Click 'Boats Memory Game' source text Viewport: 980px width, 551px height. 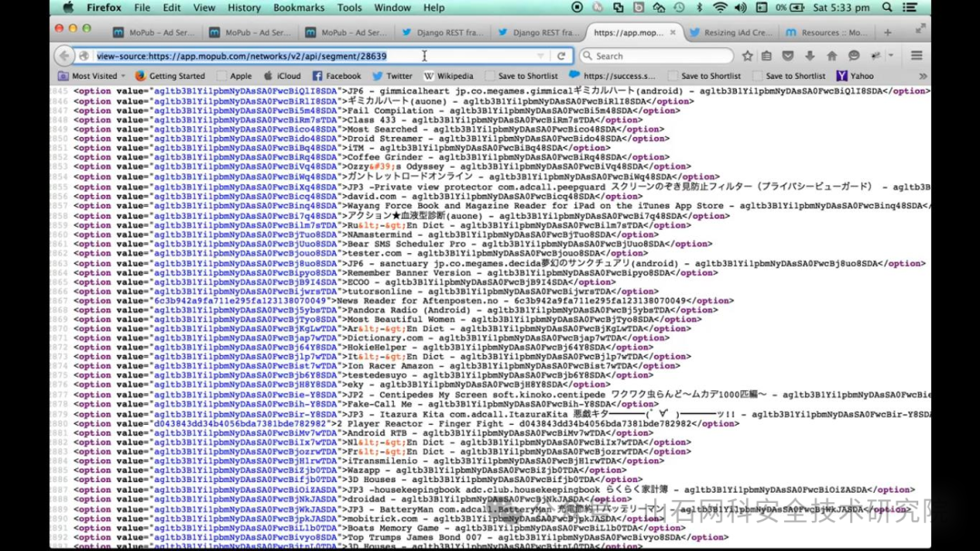click(x=393, y=528)
